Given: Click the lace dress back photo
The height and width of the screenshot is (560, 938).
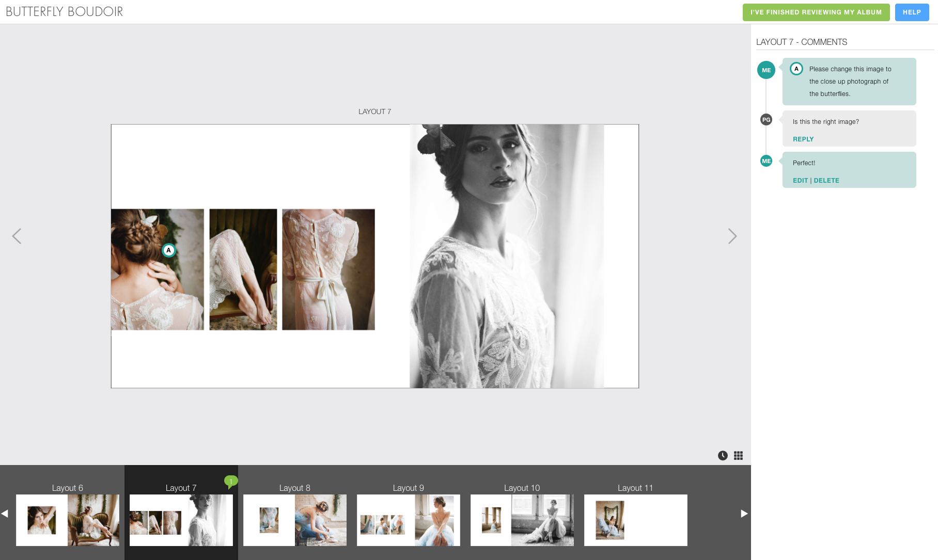Looking at the screenshot, I should click(x=329, y=269).
